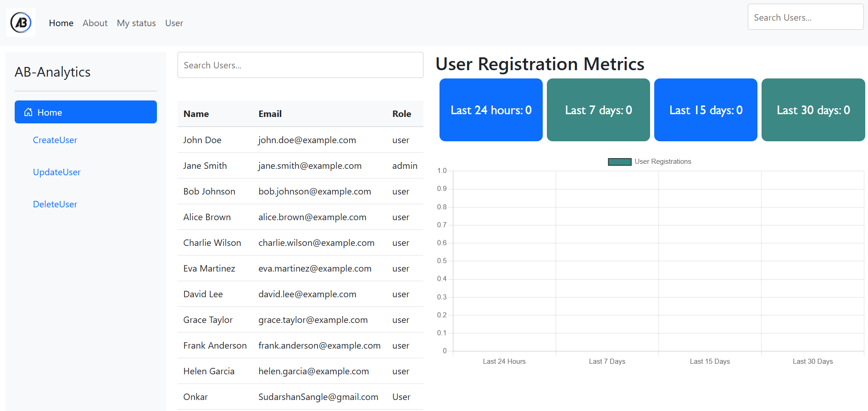
Task: Open the CreateUser link
Action: (55, 140)
